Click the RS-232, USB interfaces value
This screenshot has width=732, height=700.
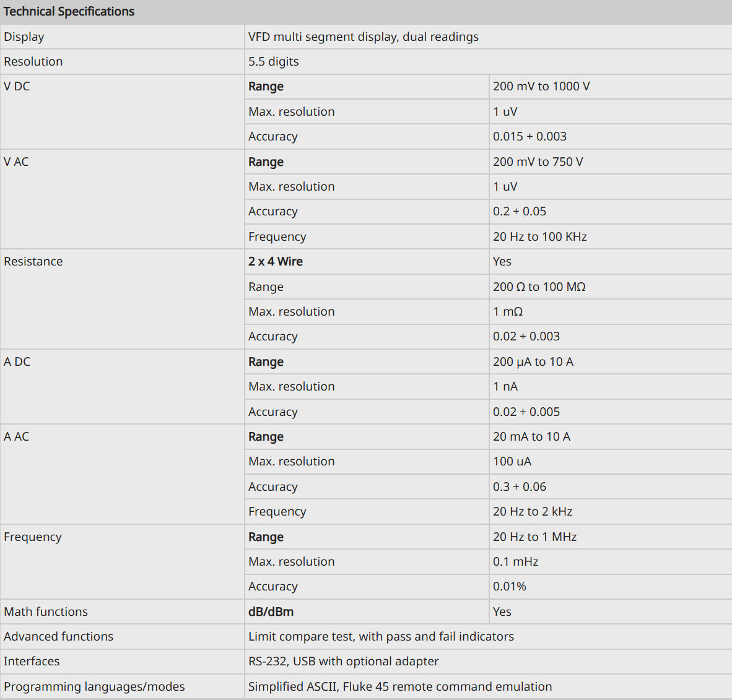click(344, 661)
